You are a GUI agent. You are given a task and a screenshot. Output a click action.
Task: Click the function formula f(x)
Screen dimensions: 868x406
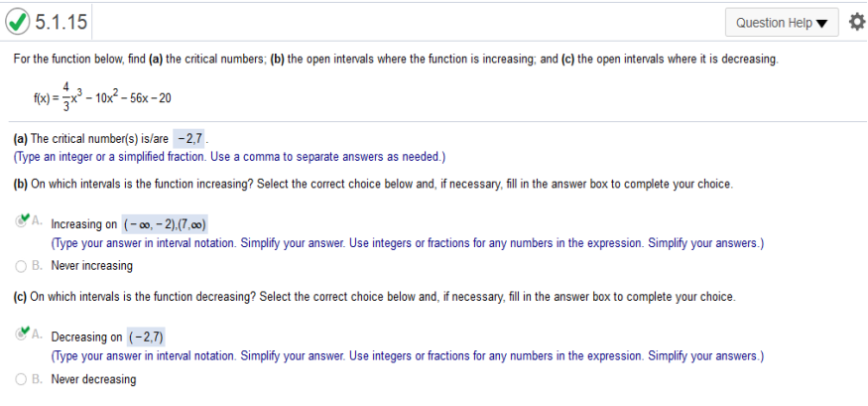[x=102, y=98]
